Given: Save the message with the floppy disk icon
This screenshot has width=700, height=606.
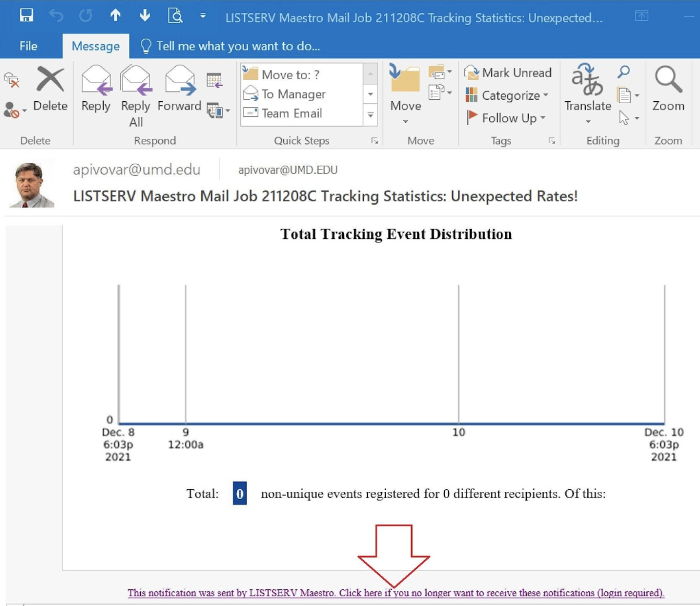Looking at the screenshot, I should tap(27, 15).
